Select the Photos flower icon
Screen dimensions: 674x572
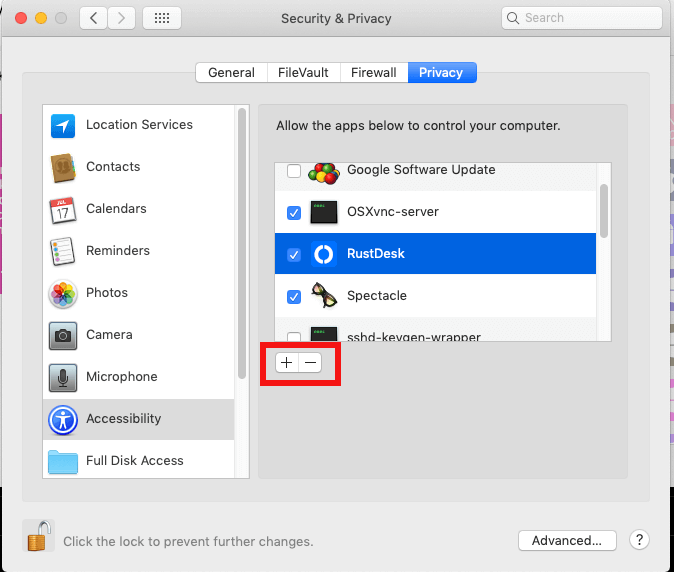[63, 294]
